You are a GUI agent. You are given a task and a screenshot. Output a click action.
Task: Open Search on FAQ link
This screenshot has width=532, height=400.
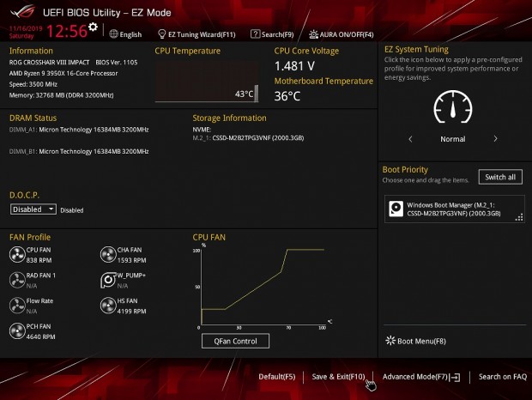[x=503, y=377]
